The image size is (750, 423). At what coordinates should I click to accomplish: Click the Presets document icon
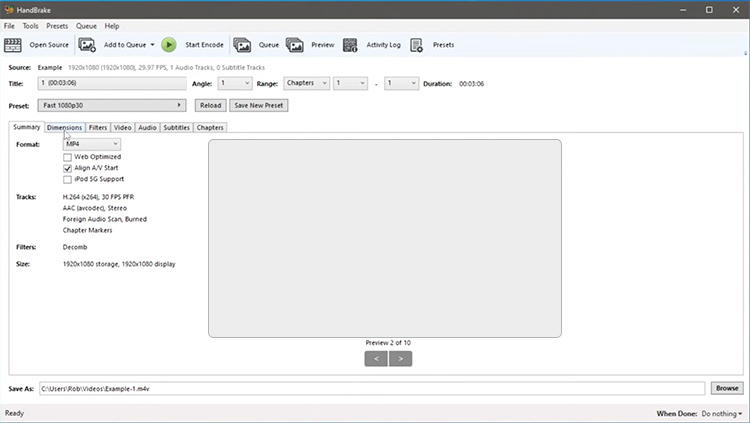417,45
